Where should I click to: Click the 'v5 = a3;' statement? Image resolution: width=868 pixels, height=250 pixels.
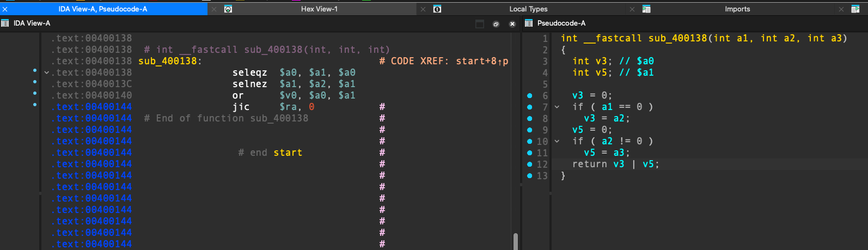tap(607, 153)
